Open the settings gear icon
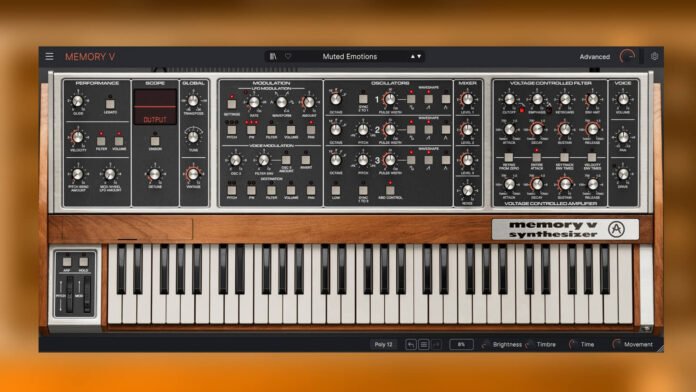Image resolution: width=696 pixels, height=392 pixels. click(654, 57)
